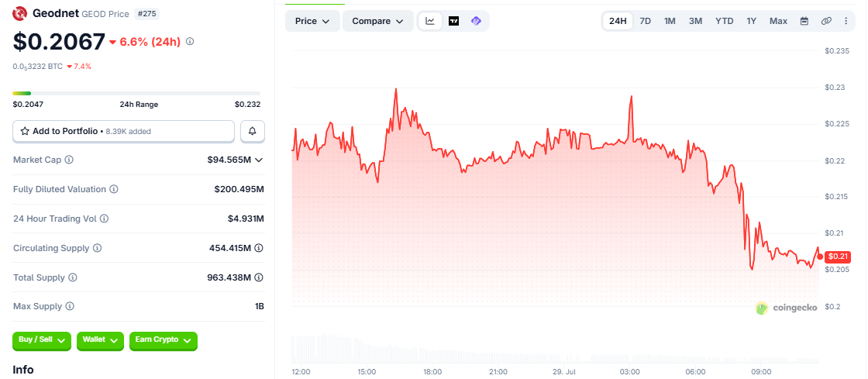Select the 7D time range tab

click(645, 21)
